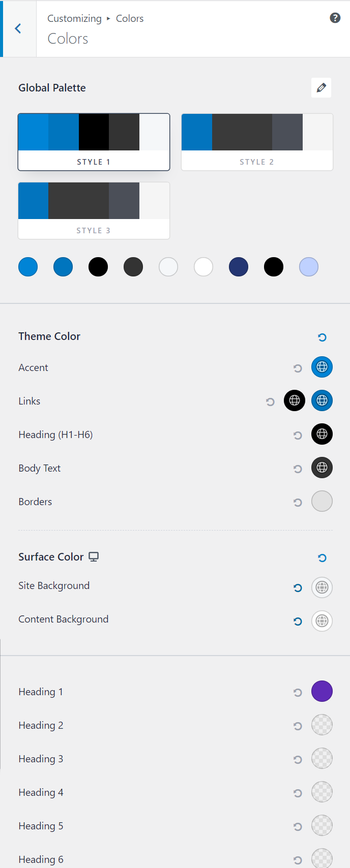The width and height of the screenshot is (350, 868).
Task: Click the Customizing breadcrumb text
Action: (x=74, y=18)
